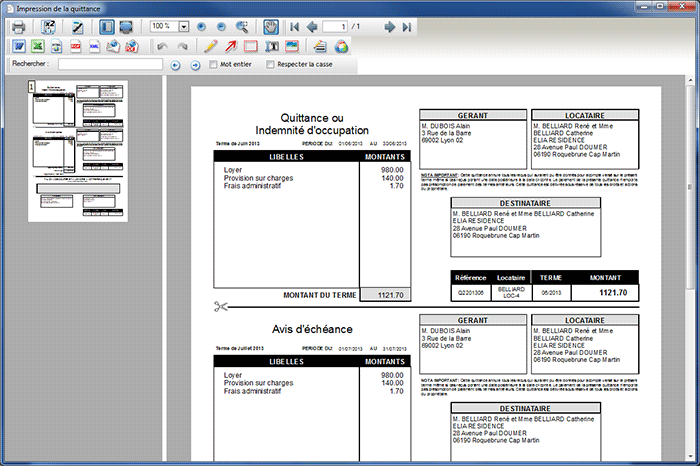Screen dimensions: 700x466
Task: Toggle the thumbnail panel display
Action: pos(108,27)
